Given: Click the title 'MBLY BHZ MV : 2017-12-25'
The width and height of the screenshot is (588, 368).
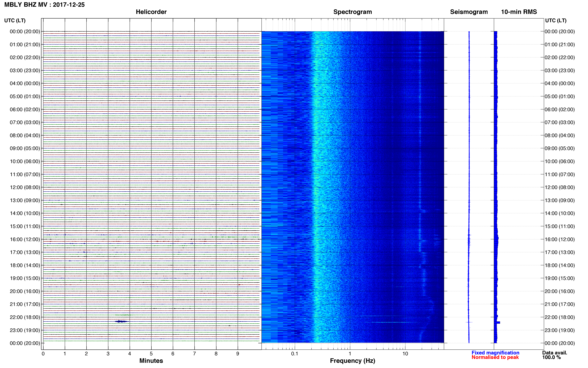Looking at the screenshot, I should click(45, 5).
